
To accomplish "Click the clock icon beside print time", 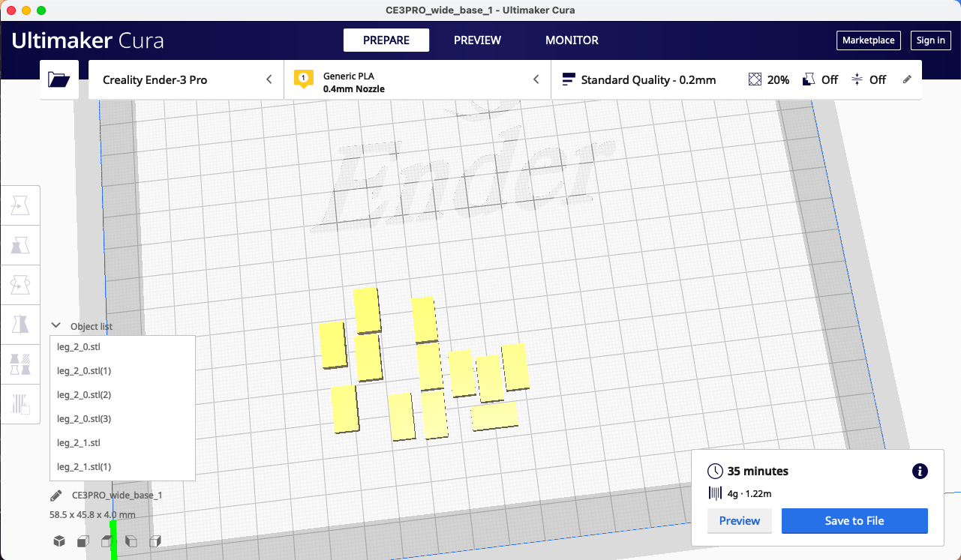I will pyautogui.click(x=716, y=472).
